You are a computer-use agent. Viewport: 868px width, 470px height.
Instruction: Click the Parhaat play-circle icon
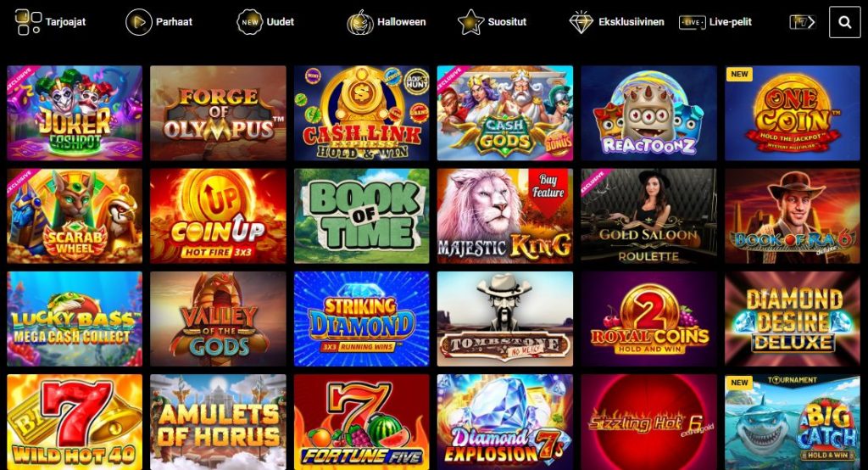(138, 22)
